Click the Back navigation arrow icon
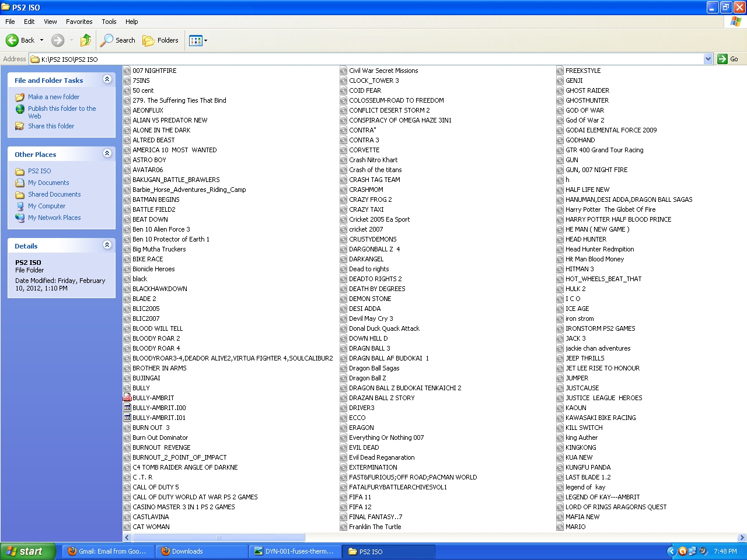Viewport: 747px width, 560px height. 12,40
